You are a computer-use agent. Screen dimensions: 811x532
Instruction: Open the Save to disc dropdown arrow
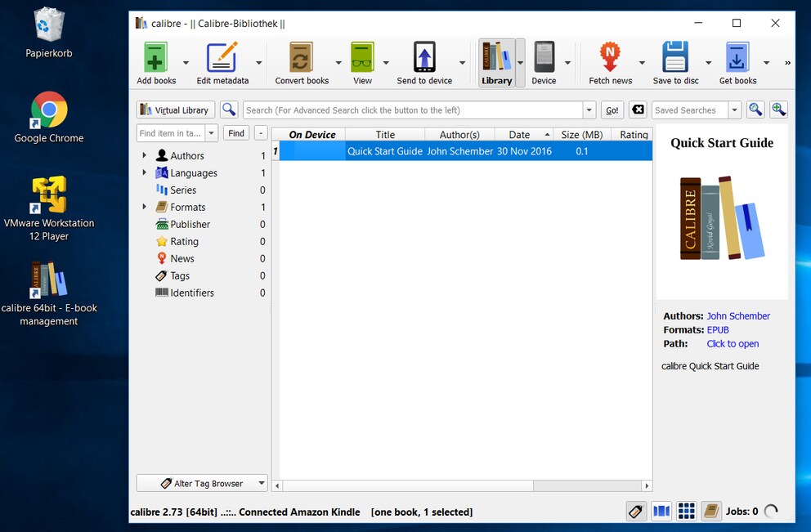(x=709, y=63)
